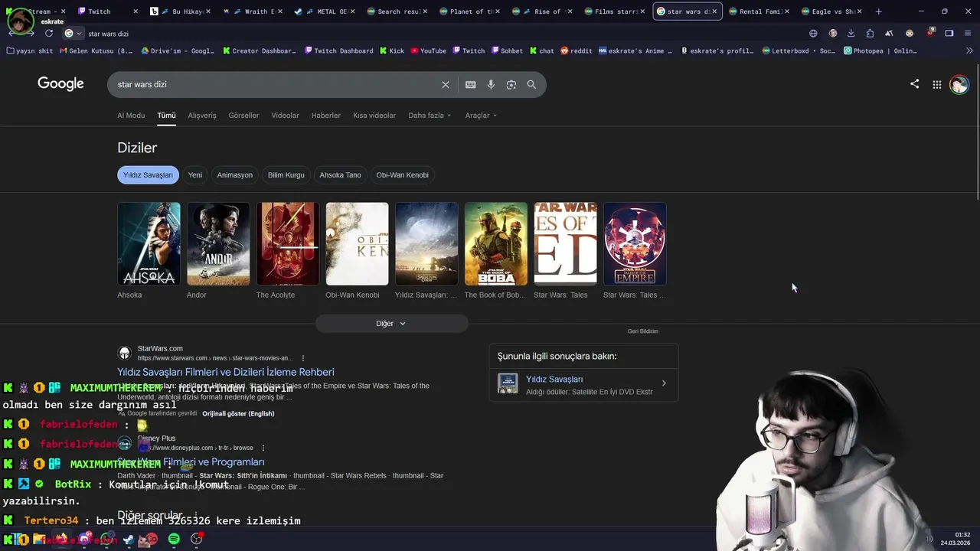Open the Araçlar dropdown
This screenshot has height=551, width=980.
tap(481, 116)
